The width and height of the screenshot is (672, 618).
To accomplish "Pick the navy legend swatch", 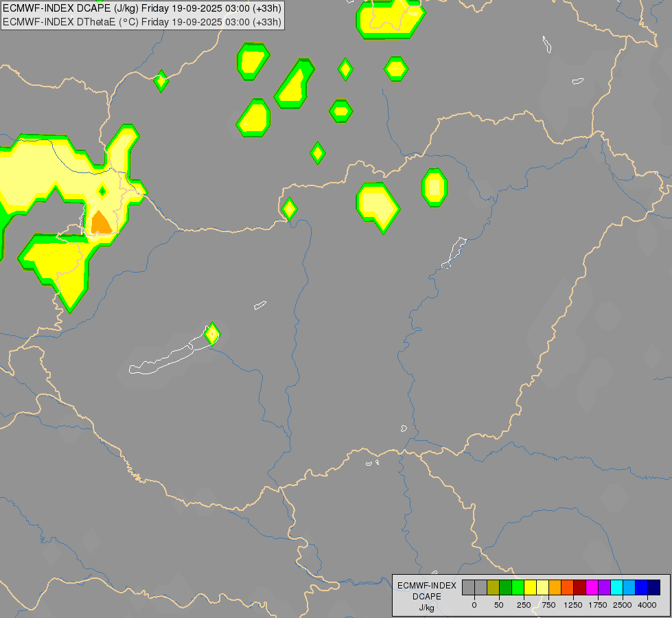I will point(654,587).
